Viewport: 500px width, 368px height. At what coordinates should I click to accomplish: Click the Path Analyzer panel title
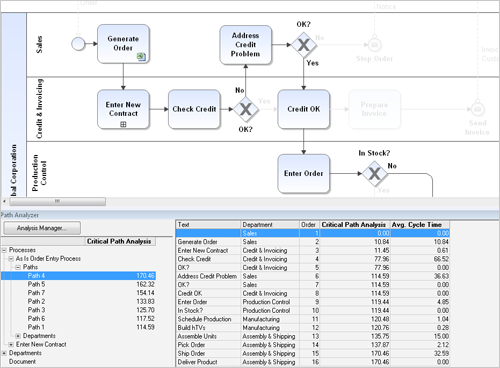pos(19,215)
